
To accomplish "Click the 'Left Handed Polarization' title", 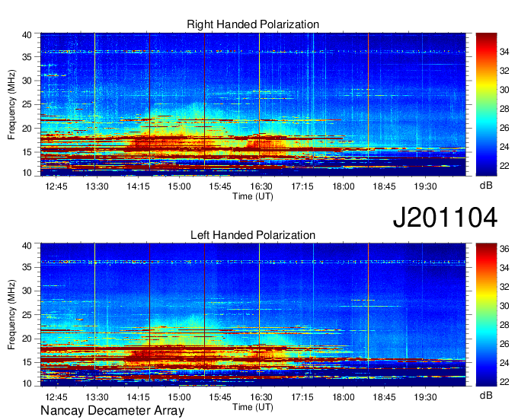I will pos(253,235).
